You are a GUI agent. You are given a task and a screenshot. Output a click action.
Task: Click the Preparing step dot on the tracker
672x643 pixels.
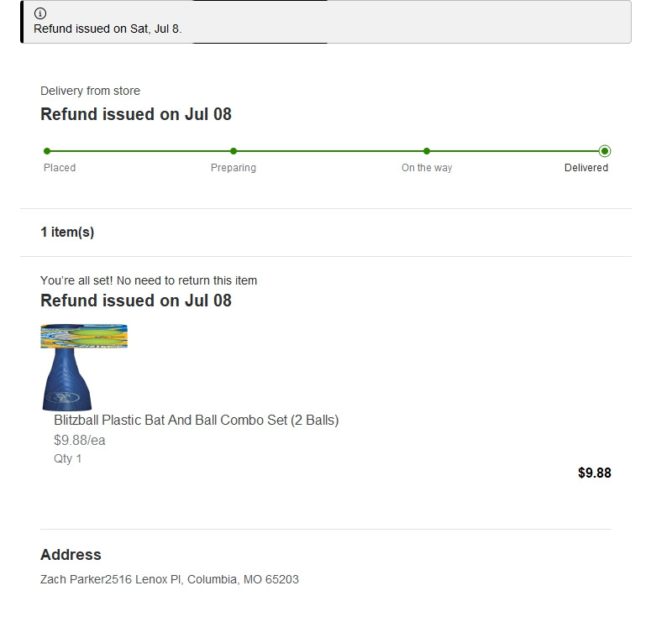[234, 151]
